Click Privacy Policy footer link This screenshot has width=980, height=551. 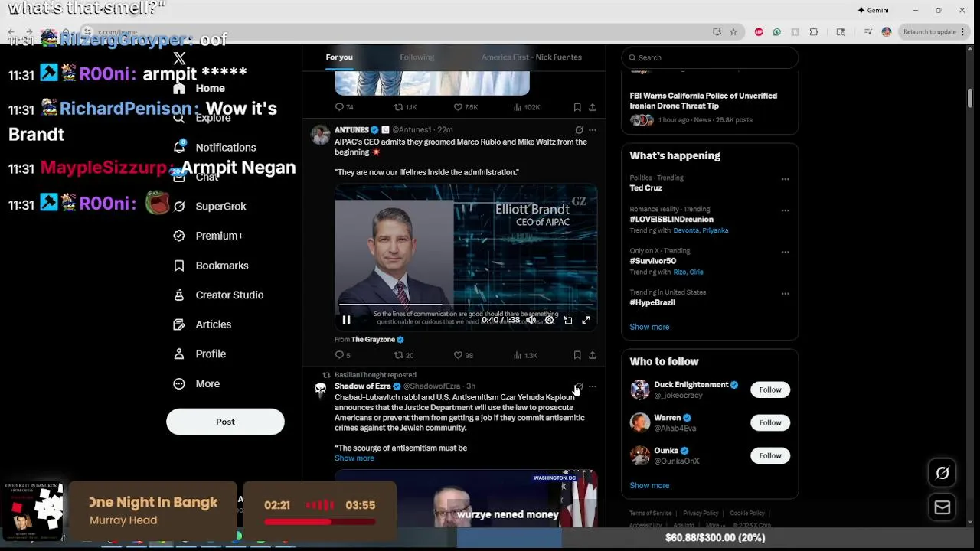(x=701, y=514)
